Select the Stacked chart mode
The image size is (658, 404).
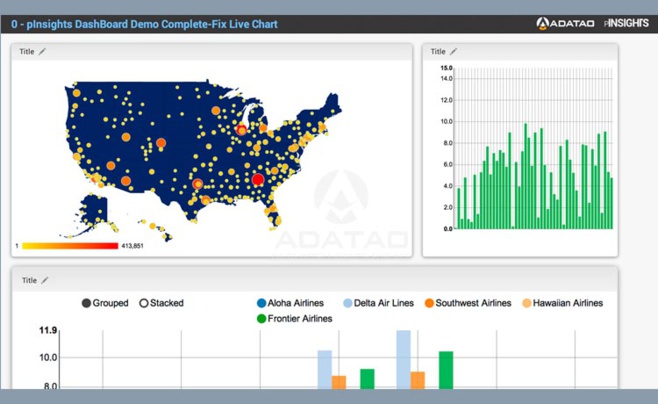(x=144, y=303)
